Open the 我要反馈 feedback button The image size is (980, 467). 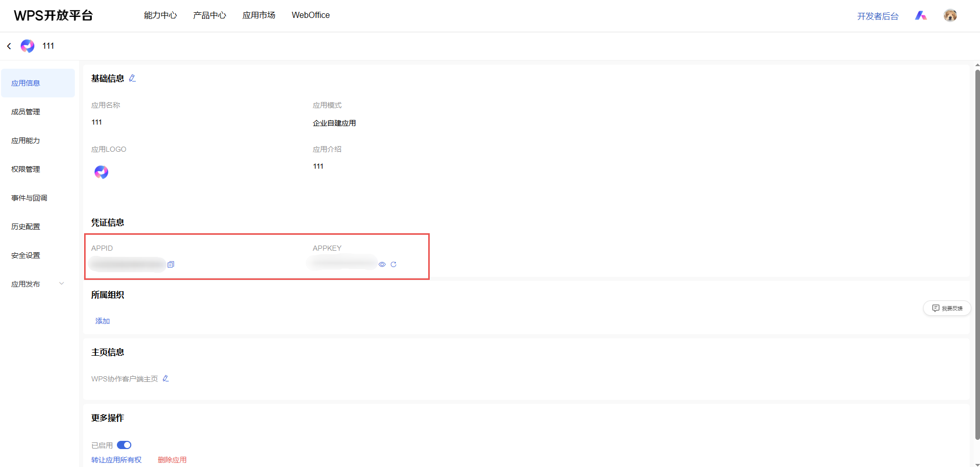click(947, 308)
